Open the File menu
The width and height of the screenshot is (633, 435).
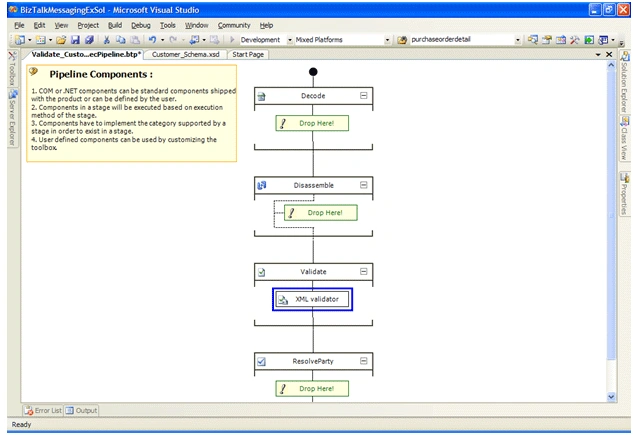click(x=19, y=25)
